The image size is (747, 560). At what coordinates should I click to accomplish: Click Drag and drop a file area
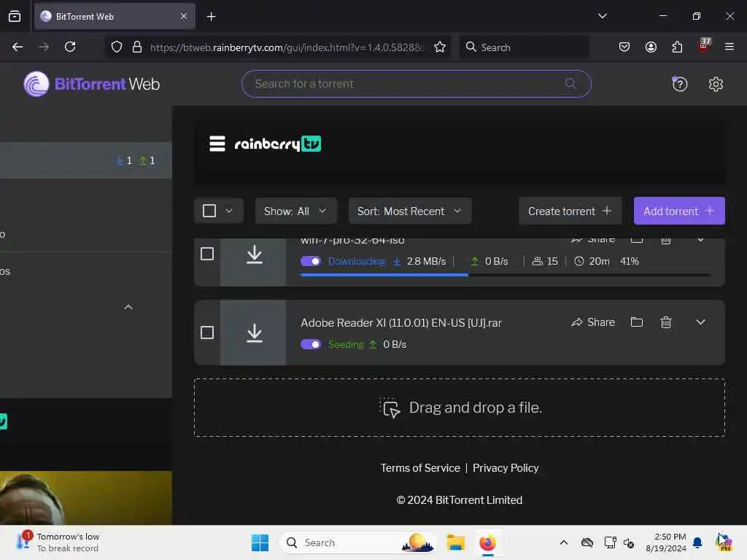[460, 408]
